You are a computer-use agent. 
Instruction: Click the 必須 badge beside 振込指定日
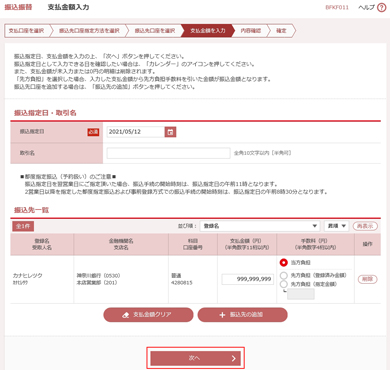coord(93,132)
